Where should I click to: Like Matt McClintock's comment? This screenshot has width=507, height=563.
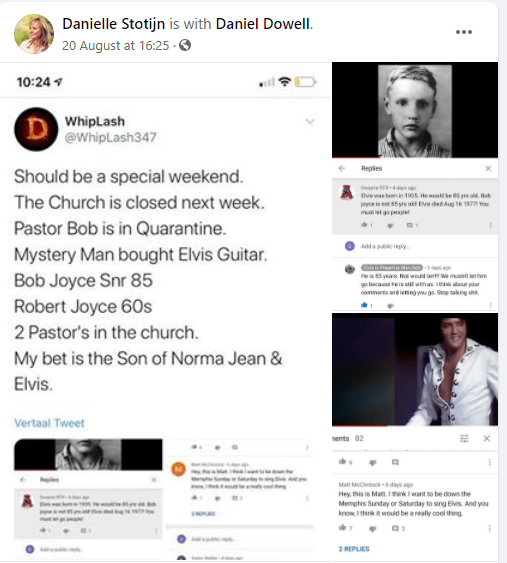(x=343, y=528)
